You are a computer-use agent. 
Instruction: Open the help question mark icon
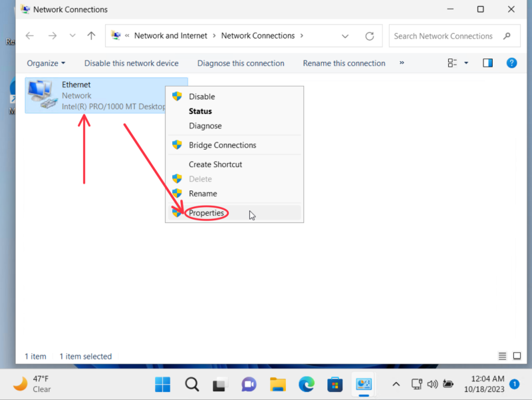pyautogui.click(x=511, y=63)
